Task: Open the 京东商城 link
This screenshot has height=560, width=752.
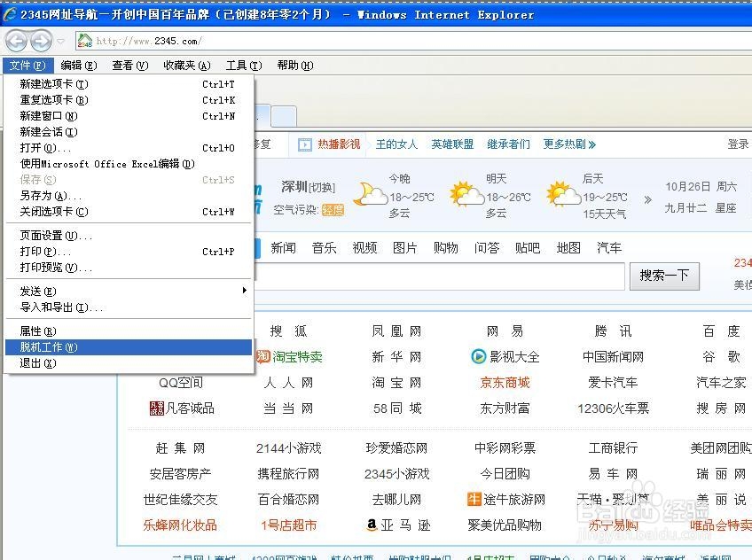Action: click(x=505, y=382)
